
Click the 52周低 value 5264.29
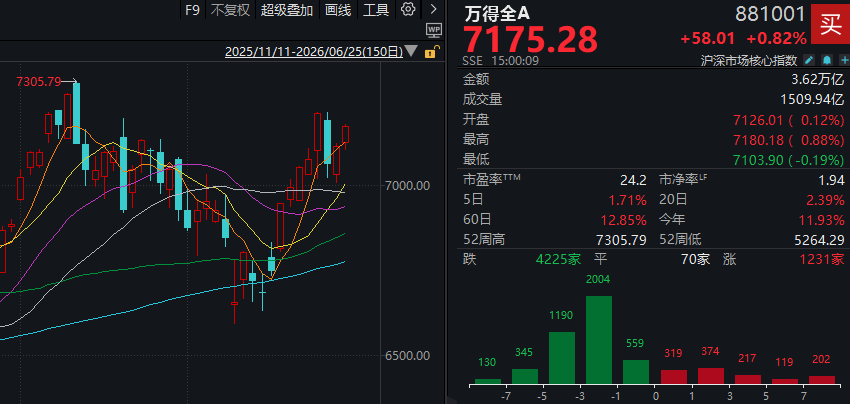(817, 240)
